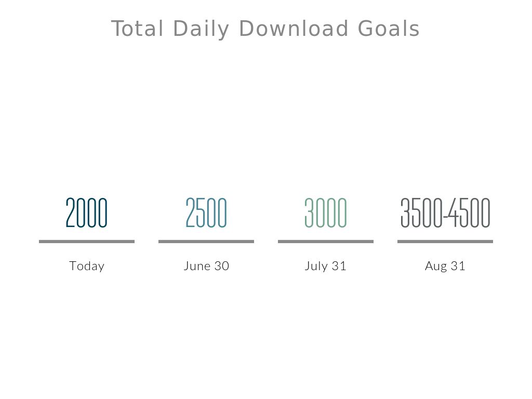532x399 pixels.
Task: Select the word "July" in the date label
Action: (x=316, y=266)
